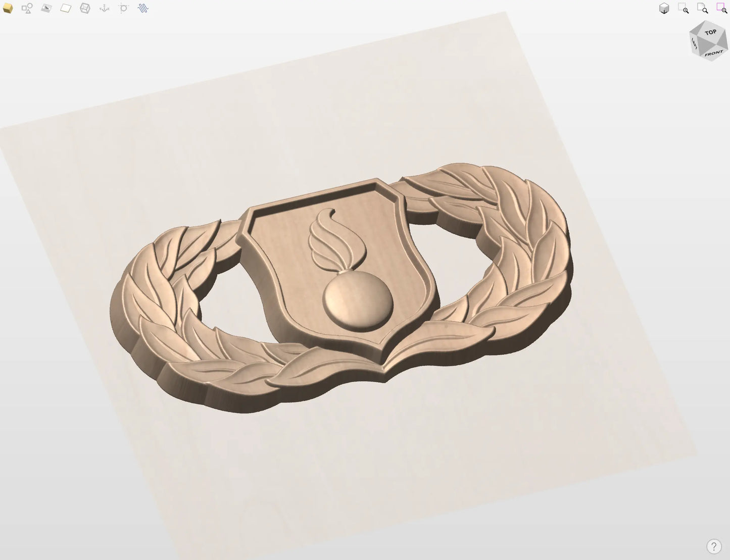Toggle vector shapes visibility in view
730x560 pixels.
point(27,9)
